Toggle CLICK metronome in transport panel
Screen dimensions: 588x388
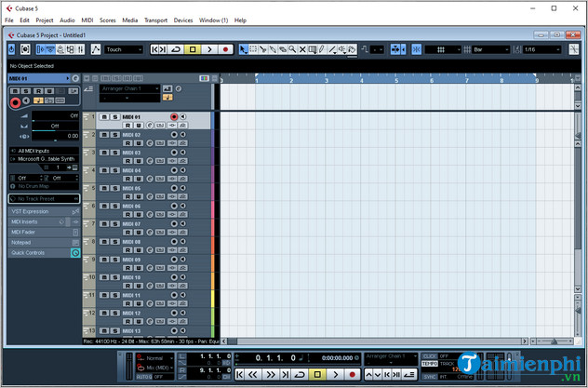coord(430,356)
